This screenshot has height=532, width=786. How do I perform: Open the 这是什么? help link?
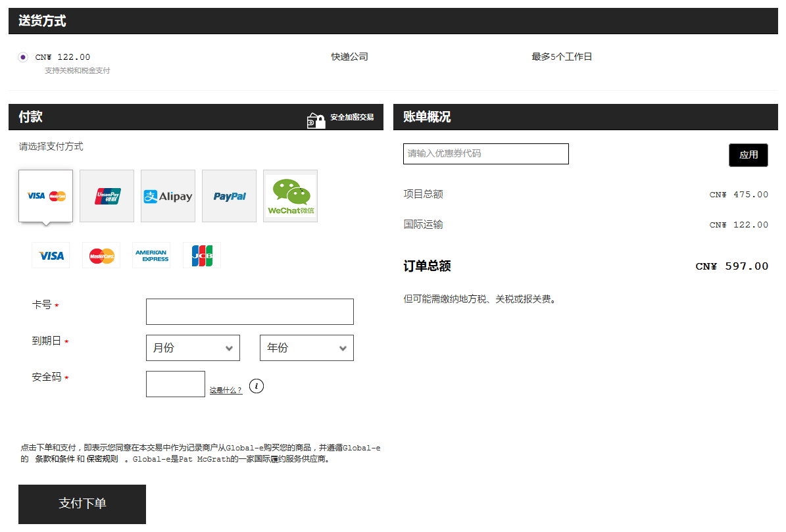tap(226, 391)
